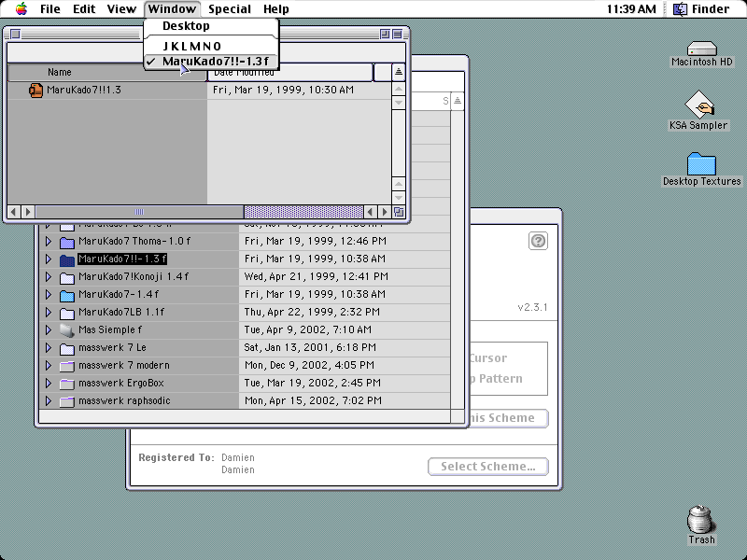747x560 pixels.
Task: Click sort order icon in rear list window
Action: pyautogui.click(x=457, y=101)
